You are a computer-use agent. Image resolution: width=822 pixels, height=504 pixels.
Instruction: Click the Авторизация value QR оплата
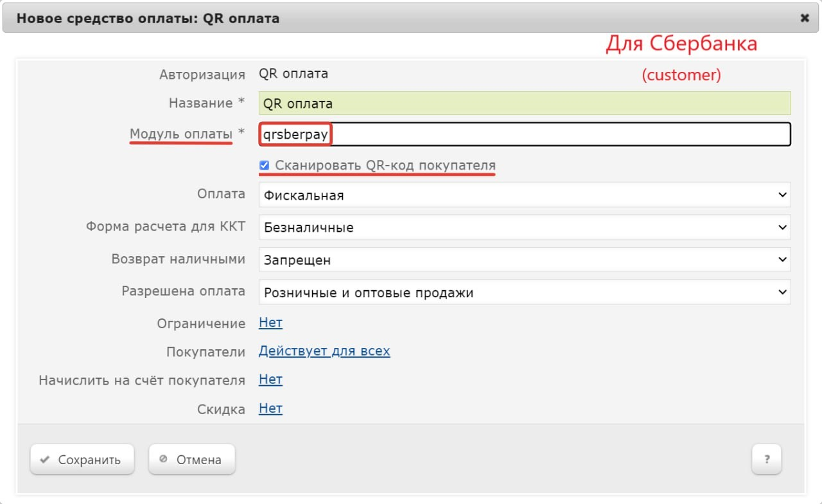point(293,74)
